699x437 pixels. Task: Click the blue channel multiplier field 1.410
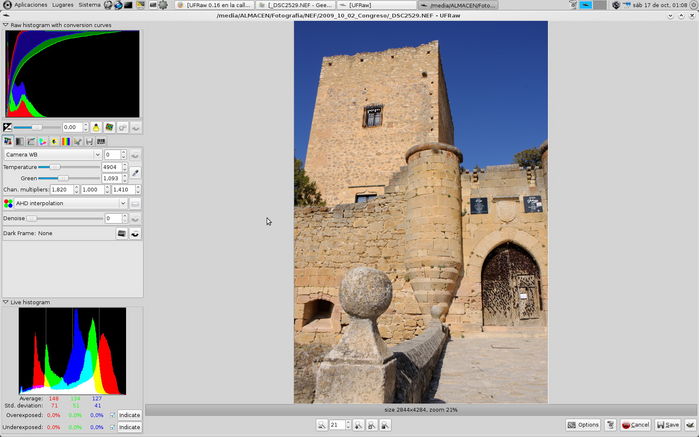123,190
